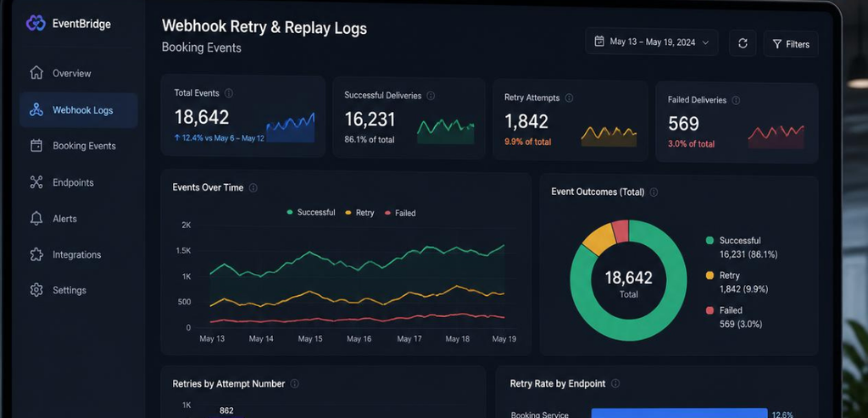Go to Overview page
Screen dimensions: 868x418
click(72, 73)
